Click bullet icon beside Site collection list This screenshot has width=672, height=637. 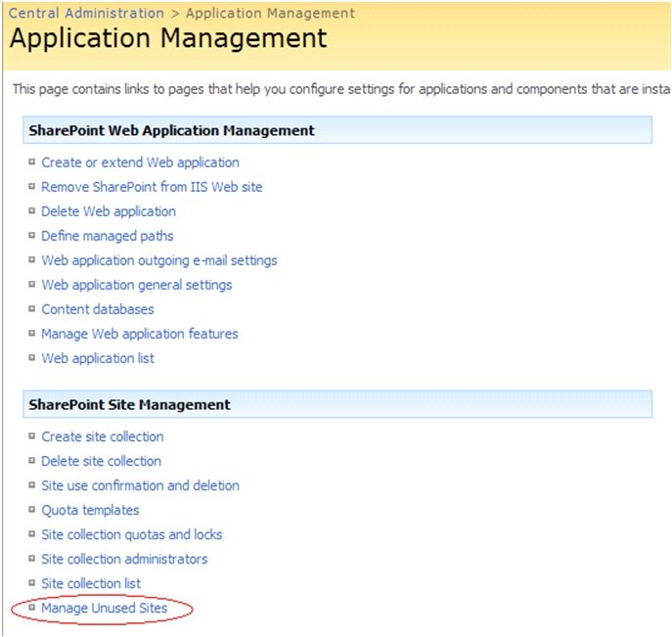[31, 582]
